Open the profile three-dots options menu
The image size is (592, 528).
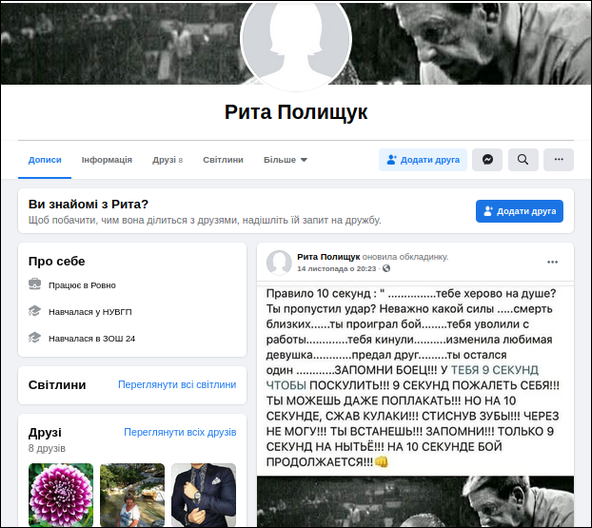(558, 160)
